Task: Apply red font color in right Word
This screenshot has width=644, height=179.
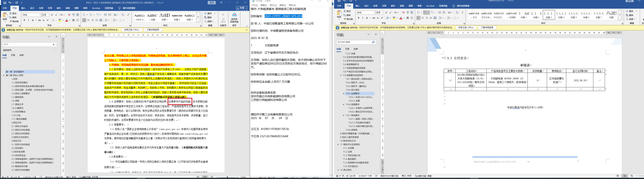Action: point(401,18)
